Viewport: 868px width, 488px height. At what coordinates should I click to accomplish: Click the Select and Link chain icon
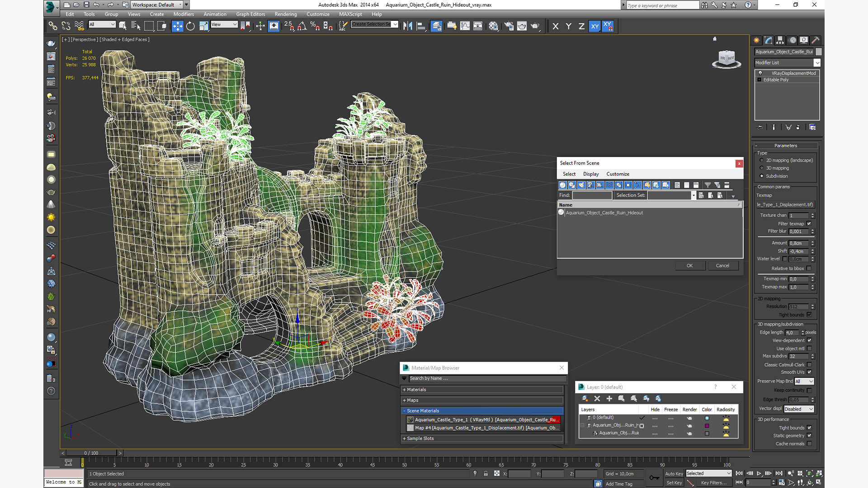52,26
